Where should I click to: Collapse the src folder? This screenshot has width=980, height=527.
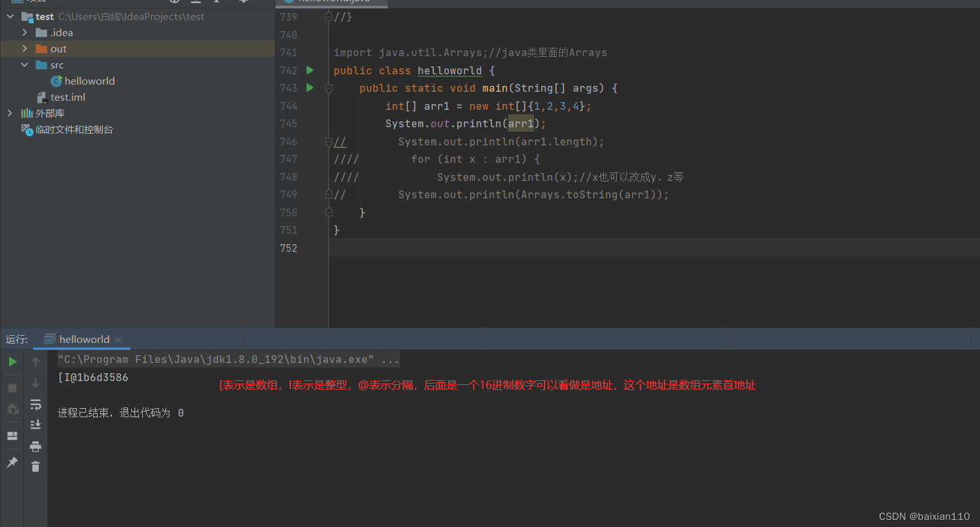click(x=25, y=65)
